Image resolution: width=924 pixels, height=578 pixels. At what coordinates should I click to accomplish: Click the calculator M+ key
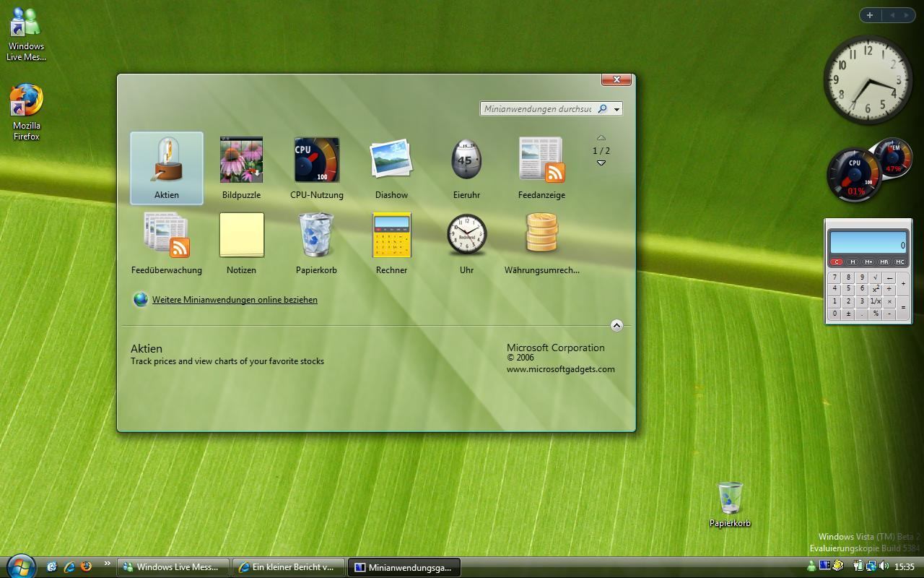tap(868, 262)
